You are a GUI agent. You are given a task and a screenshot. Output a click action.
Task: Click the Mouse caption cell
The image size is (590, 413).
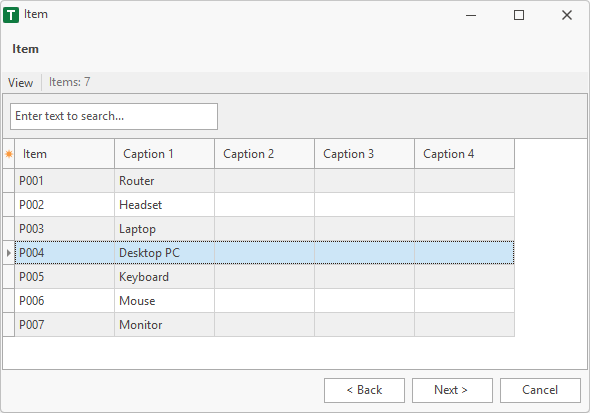(164, 301)
